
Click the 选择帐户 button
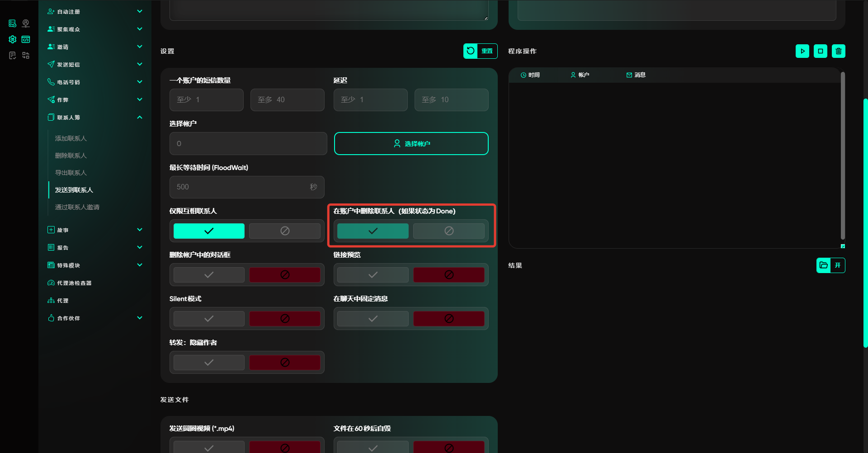(411, 144)
